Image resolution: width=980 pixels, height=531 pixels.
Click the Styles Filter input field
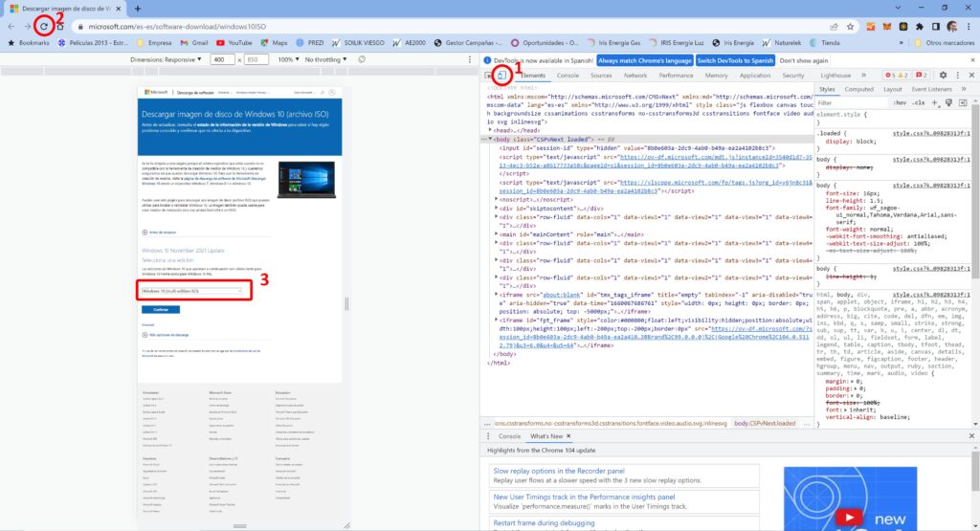[x=853, y=103]
